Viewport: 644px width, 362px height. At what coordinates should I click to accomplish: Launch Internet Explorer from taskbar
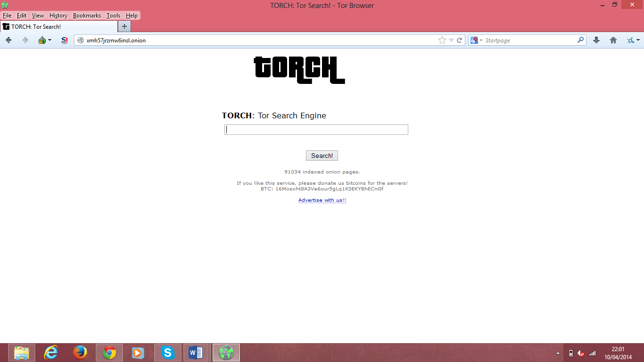click(51, 353)
